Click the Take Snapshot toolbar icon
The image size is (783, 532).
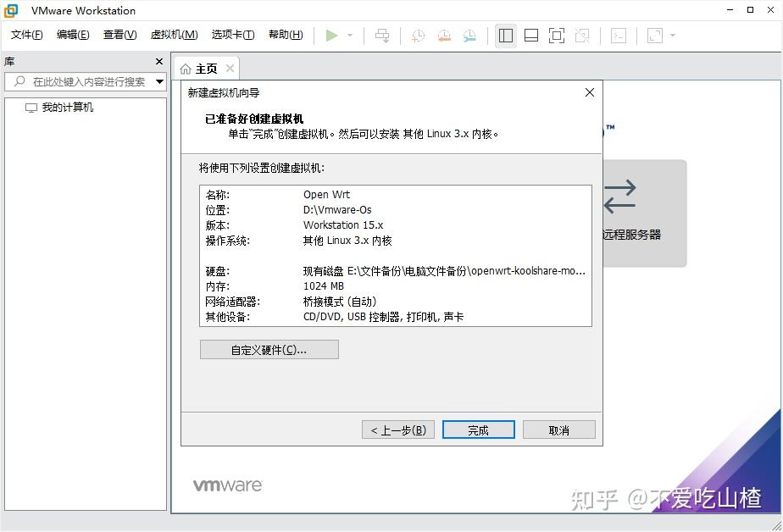[418, 36]
